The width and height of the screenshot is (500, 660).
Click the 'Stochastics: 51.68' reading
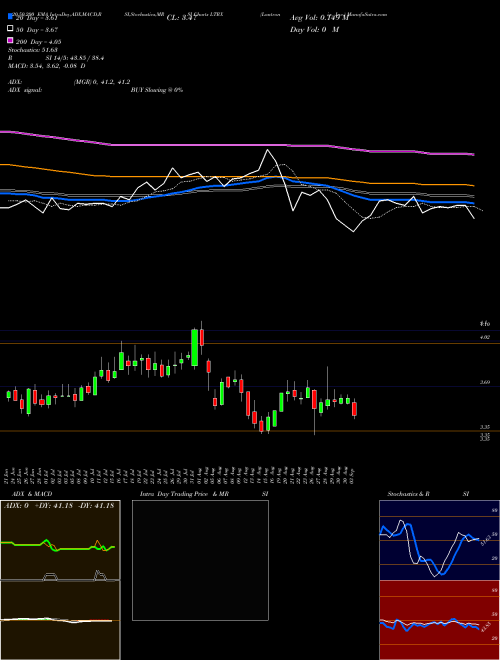pos(33,50)
